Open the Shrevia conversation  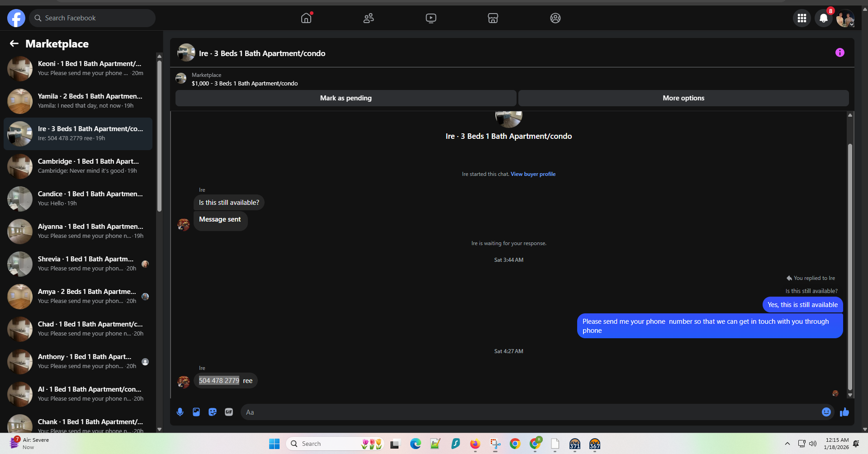coord(78,264)
